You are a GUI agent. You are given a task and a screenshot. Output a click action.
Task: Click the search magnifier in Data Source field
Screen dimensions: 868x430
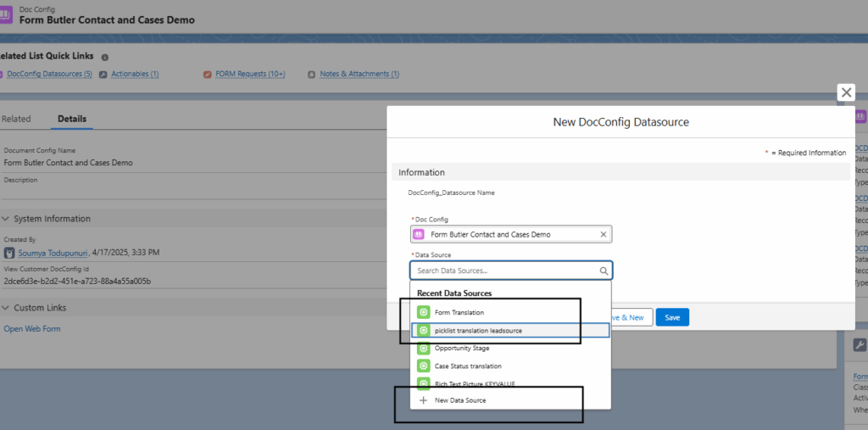pyautogui.click(x=604, y=271)
